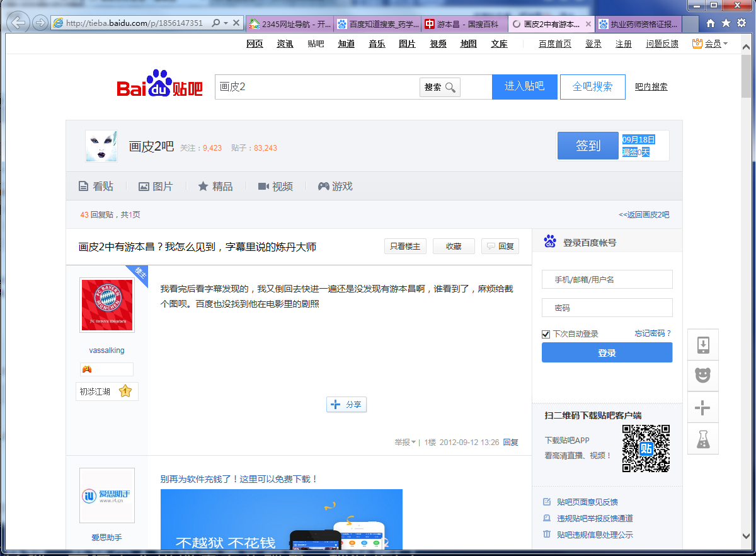
Task: Open the 图片 tab
Action: click(x=156, y=187)
